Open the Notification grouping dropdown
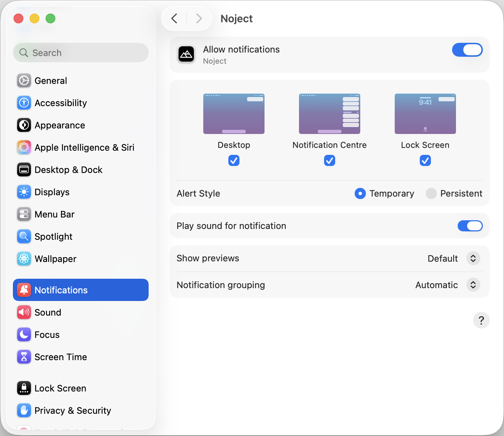This screenshot has height=436, width=504. tap(473, 285)
